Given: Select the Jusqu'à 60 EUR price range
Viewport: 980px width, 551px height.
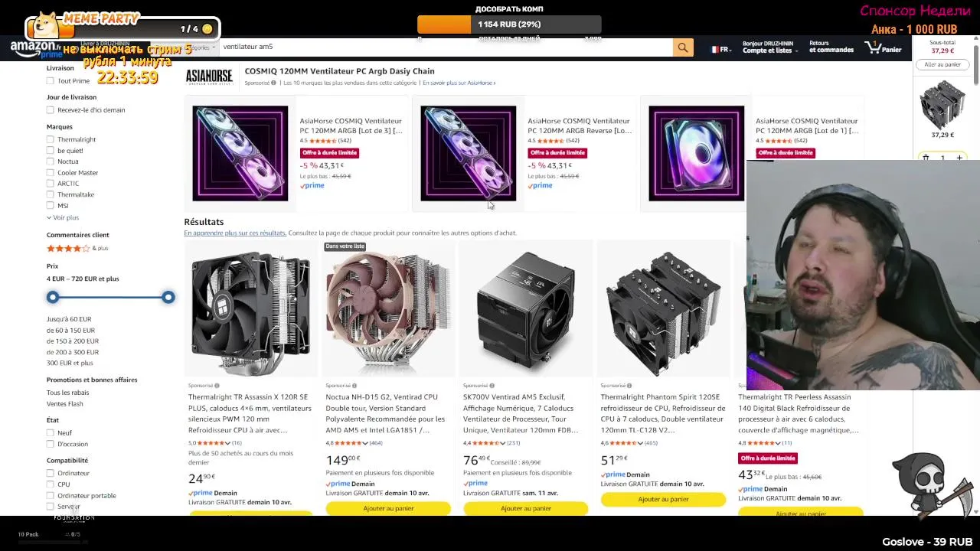Looking at the screenshot, I should pos(69,319).
